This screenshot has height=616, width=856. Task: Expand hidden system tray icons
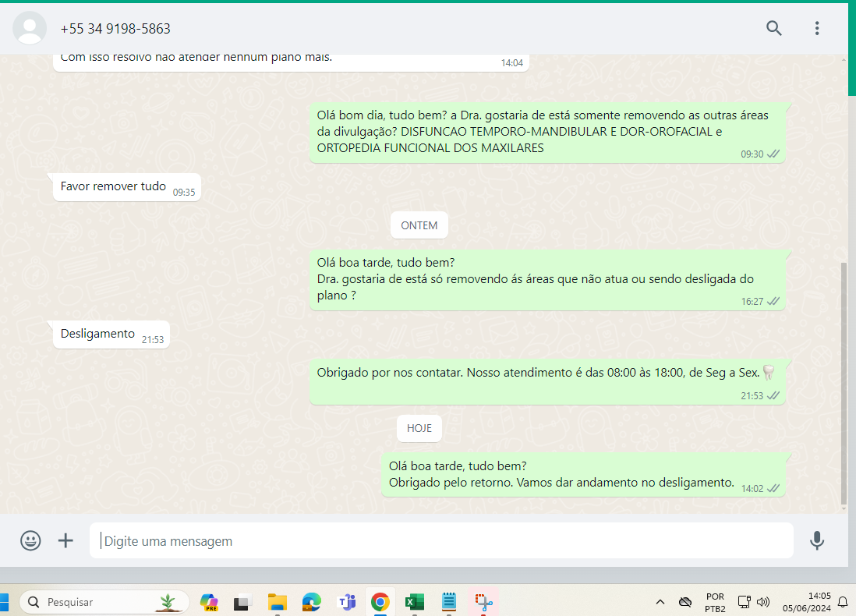[660, 602]
